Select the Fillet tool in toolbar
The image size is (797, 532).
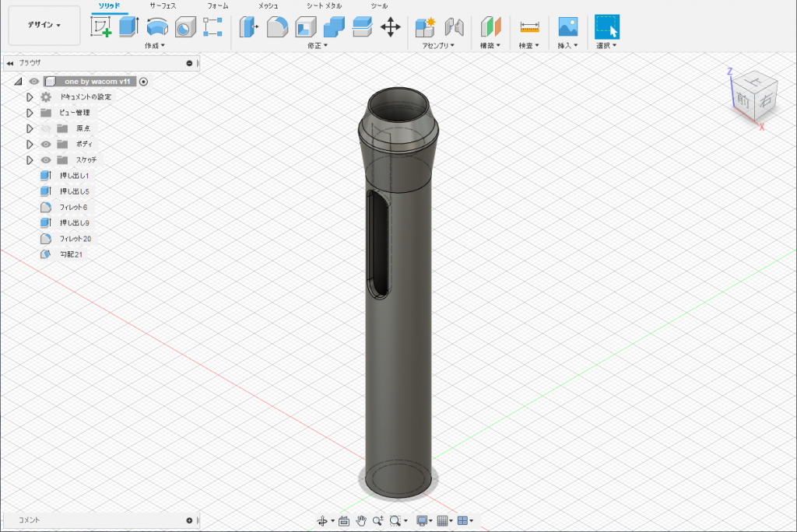coord(277,27)
